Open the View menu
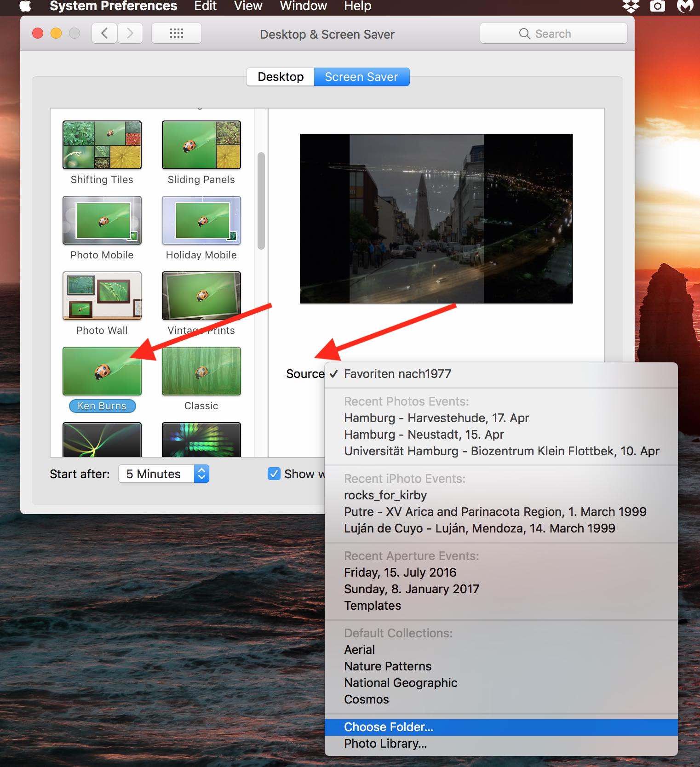 pos(248,6)
